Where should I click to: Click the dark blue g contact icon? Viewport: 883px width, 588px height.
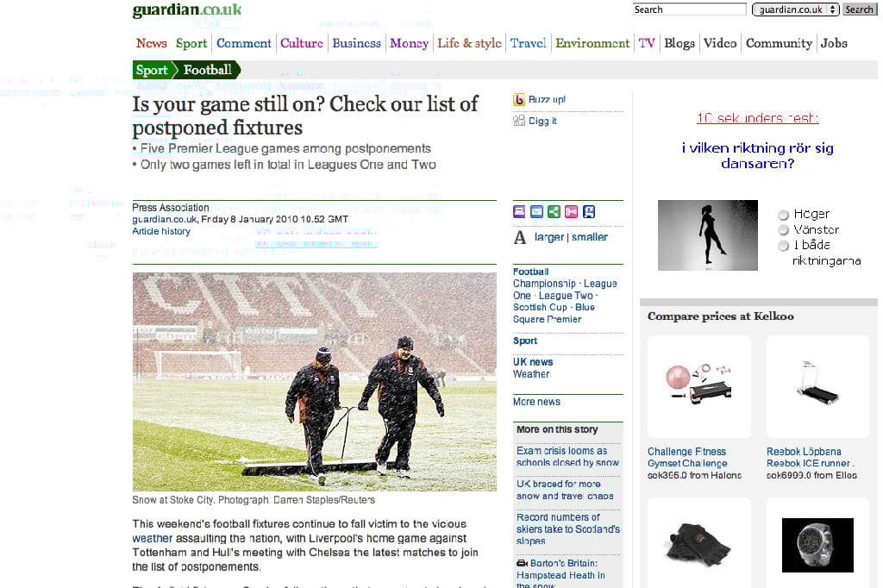[588, 212]
